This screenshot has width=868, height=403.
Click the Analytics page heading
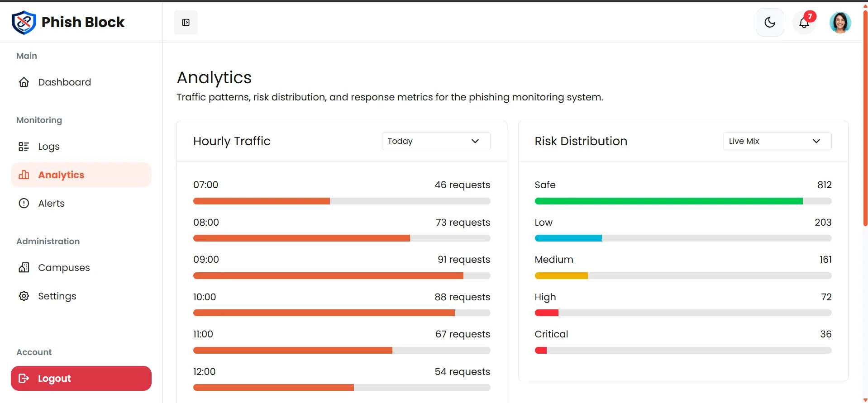point(214,78)
